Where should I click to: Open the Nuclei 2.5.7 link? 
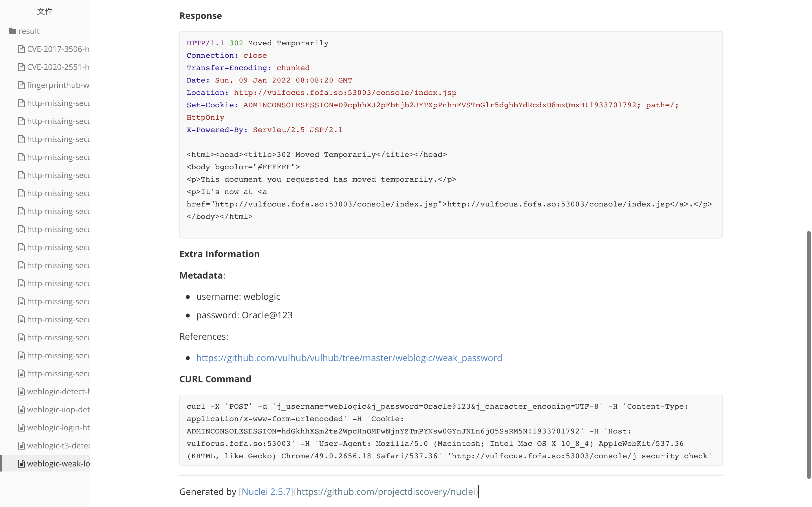coord(266,492)
